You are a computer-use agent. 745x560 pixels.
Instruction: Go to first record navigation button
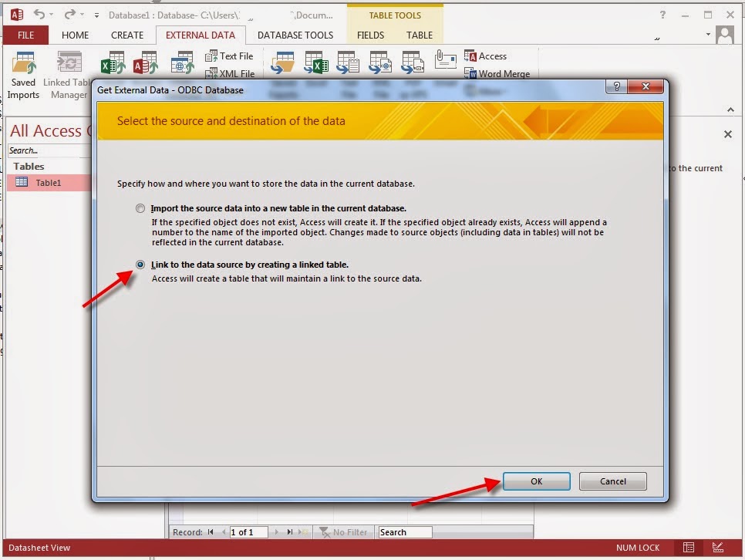[211, 532]
